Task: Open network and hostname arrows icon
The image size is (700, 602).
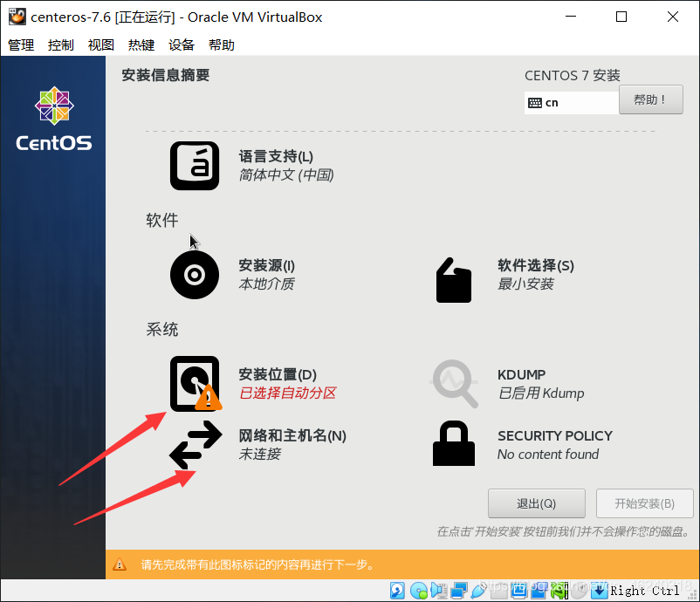Action: (196, 444)
